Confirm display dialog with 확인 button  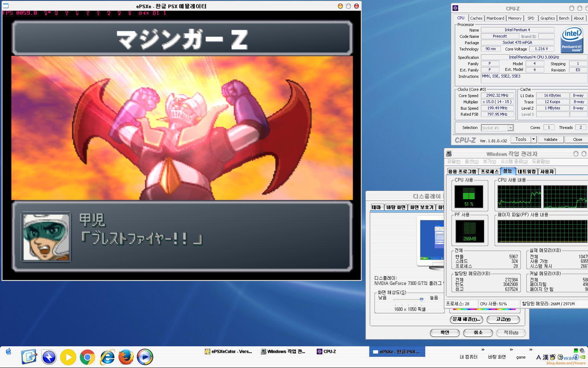point(445,333)
